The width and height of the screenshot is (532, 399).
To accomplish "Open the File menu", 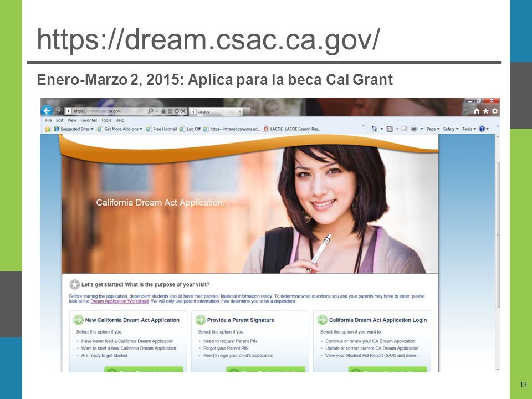I will coord(49,120).
